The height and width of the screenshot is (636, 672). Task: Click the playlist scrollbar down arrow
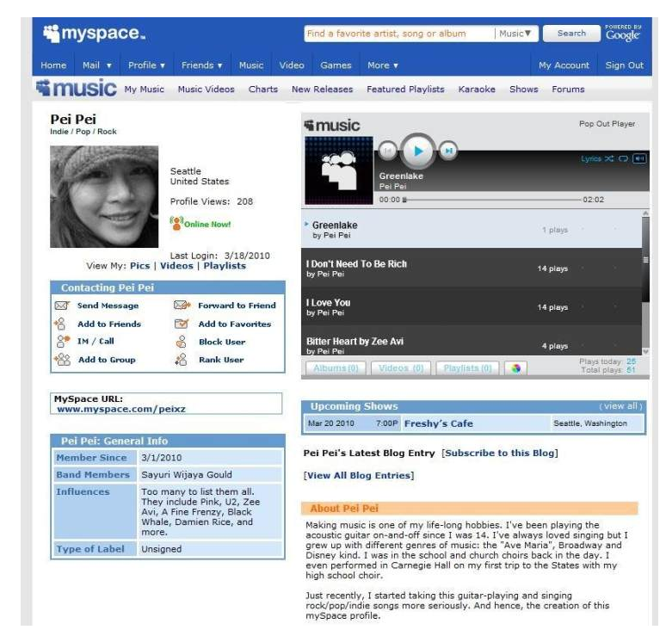click(645, 351)
